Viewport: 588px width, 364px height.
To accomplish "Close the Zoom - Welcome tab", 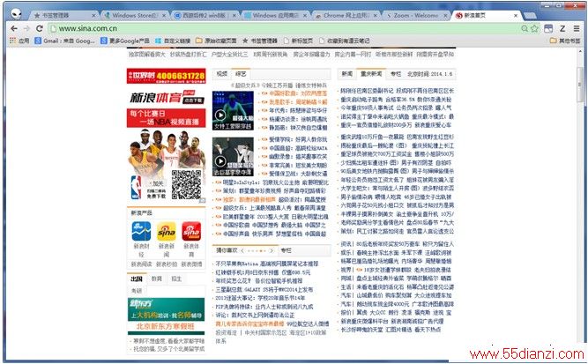I will (445, 15).
